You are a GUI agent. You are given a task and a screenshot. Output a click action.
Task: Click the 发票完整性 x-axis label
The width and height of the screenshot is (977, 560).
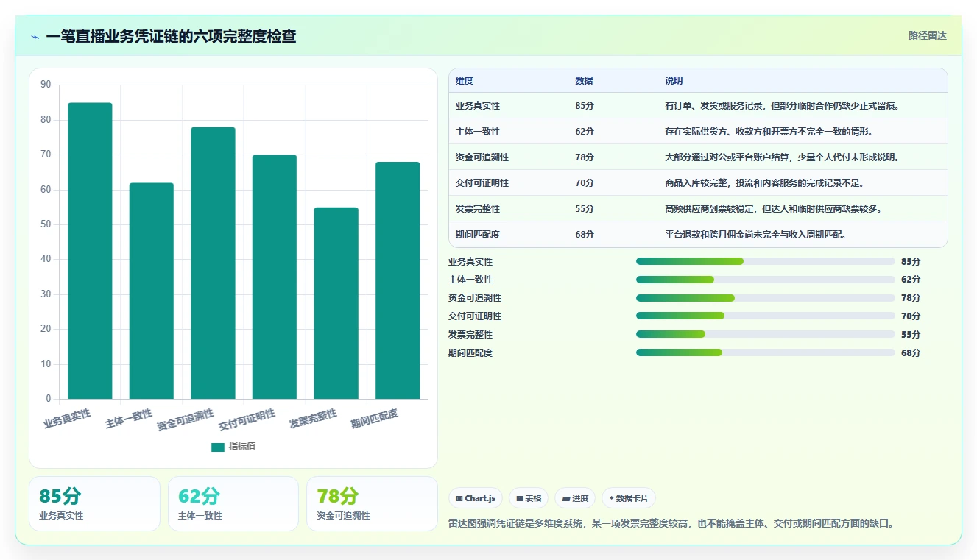314,419
